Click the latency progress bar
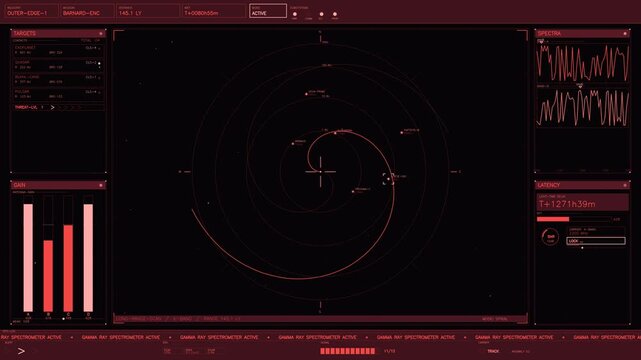641x360 pixels. (574, 219)
